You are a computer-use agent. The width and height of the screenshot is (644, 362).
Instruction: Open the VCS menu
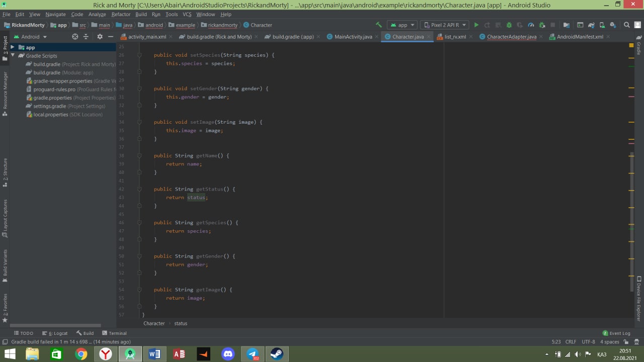coord(187,14)
